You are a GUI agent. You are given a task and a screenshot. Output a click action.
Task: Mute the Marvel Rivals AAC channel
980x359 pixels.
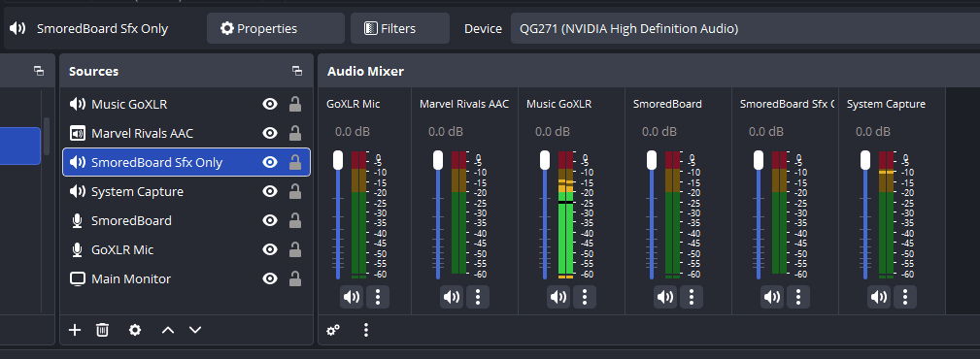[x=452, y=297]
